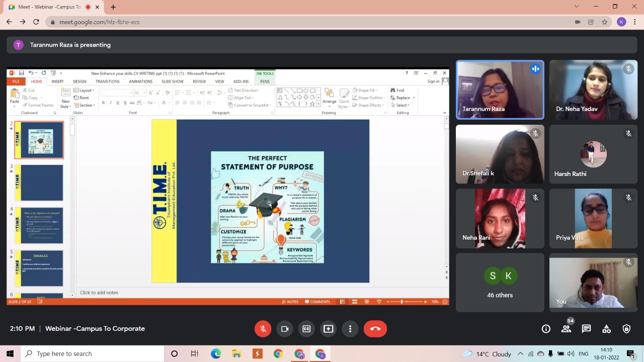Reload the Google Meet page
Screen dimensions: 644x362
tap(36, 22)
